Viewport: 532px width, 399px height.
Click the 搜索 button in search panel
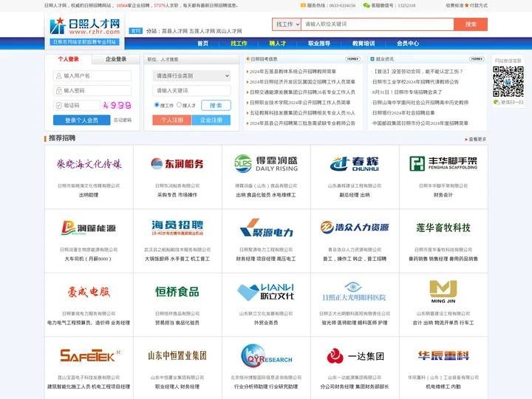click(x=216, y=105)
